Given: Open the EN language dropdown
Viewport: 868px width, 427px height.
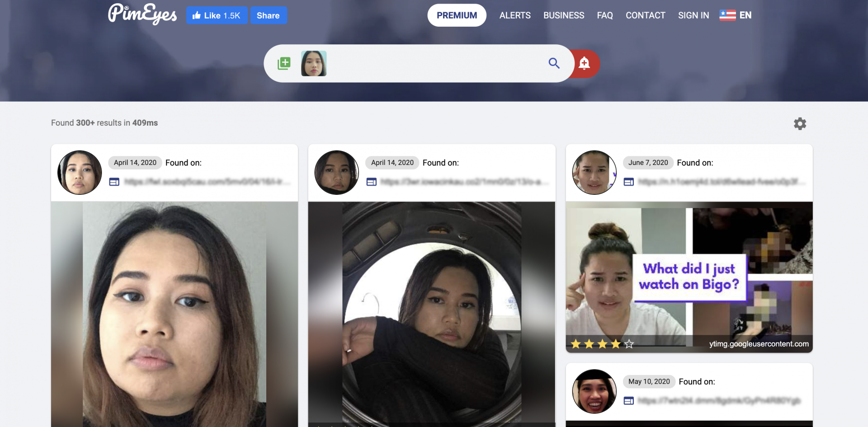Looking at the screenshot, I should [x=735, y=15].
